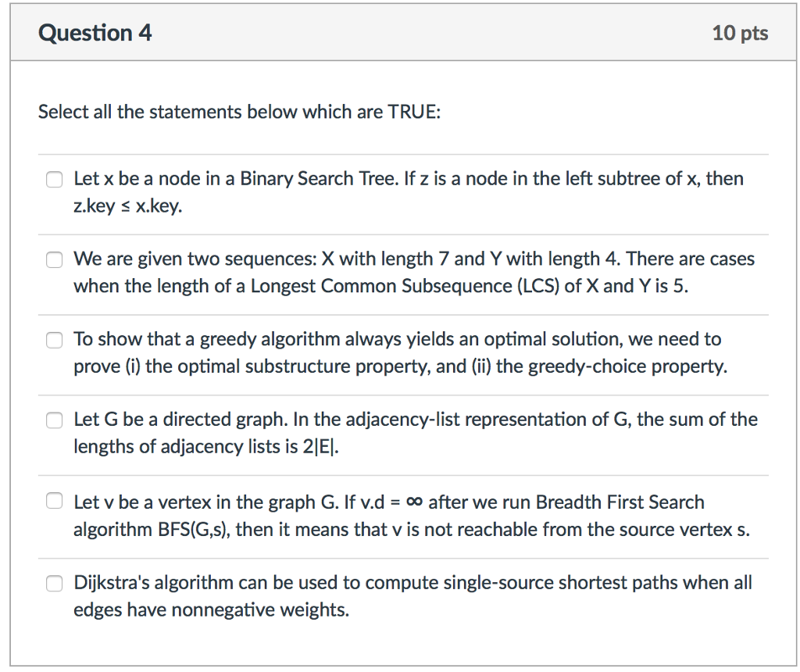Viewport: 800px width, 672px height.
Task: Check the BST left subtree statement checkbox
Action: tap(54, 179)
